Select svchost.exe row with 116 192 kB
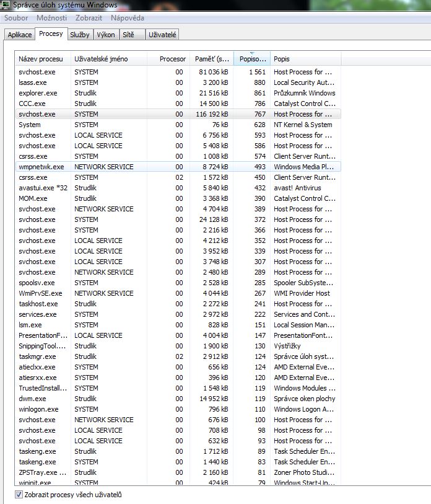 pos(178,114)
